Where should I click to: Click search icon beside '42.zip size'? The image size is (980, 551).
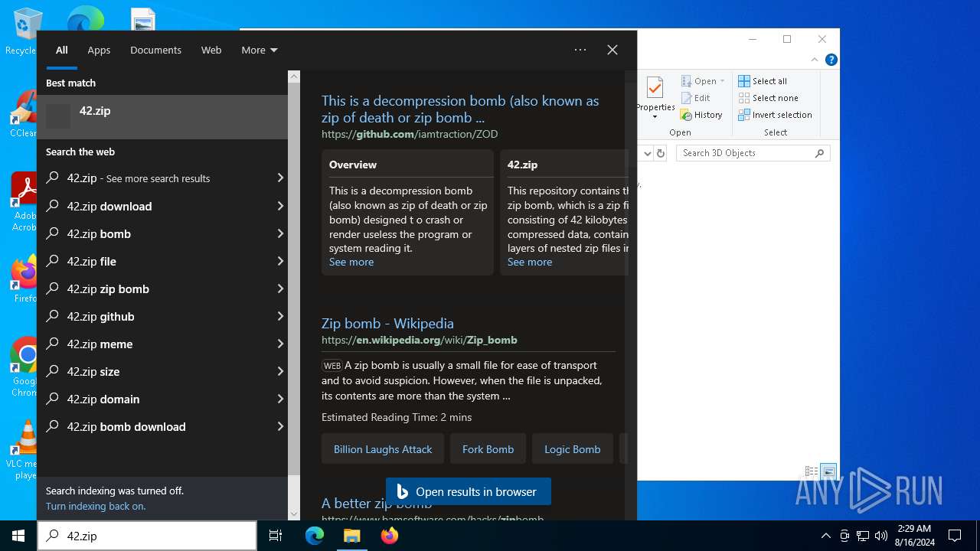[x=53, y=371]
